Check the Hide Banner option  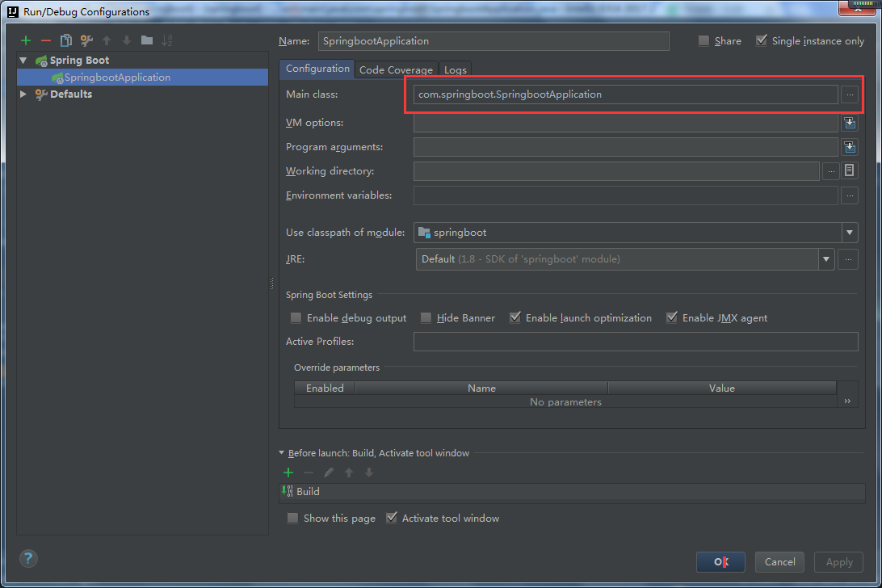pos(426,318)
